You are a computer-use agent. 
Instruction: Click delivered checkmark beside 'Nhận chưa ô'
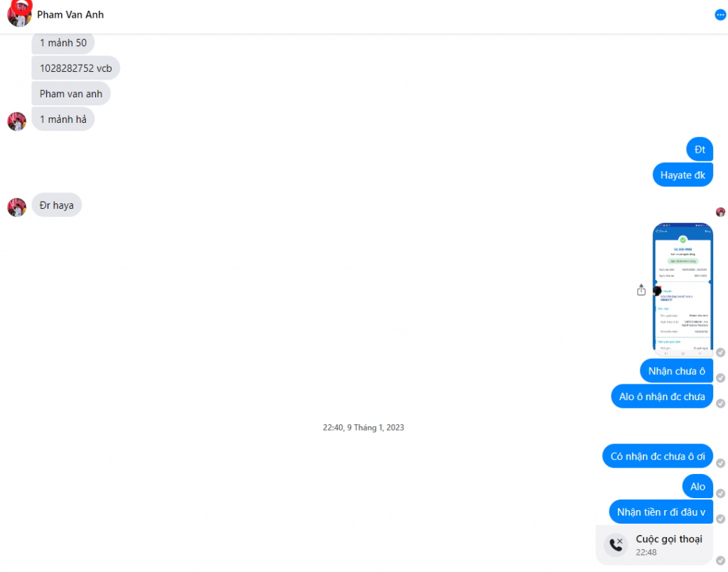pyautogui.click(x=721, y=377)
